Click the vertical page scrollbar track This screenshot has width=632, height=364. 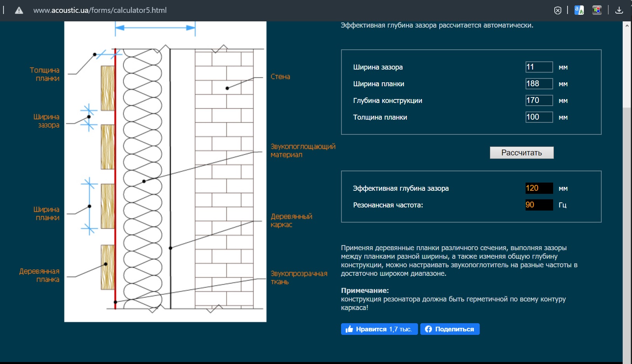(627, 233)
